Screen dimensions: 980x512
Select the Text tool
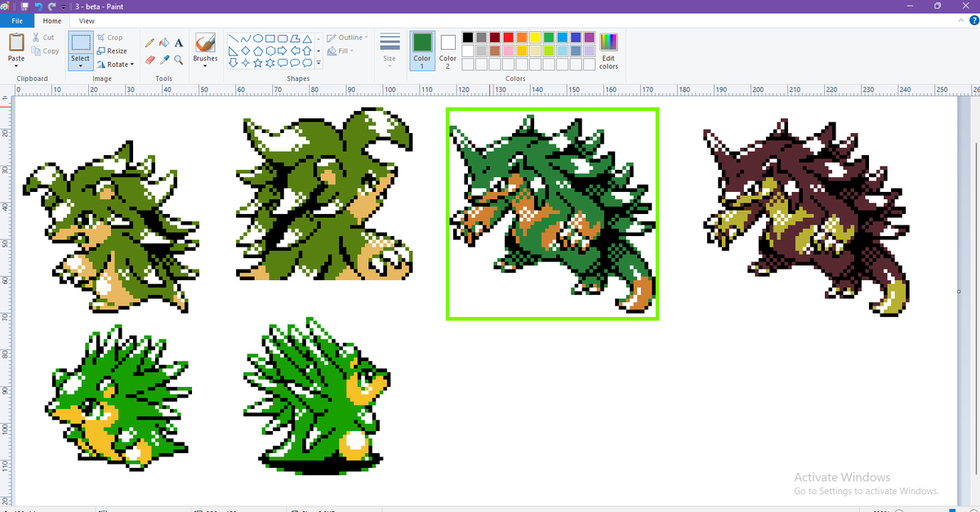[178, 42]
